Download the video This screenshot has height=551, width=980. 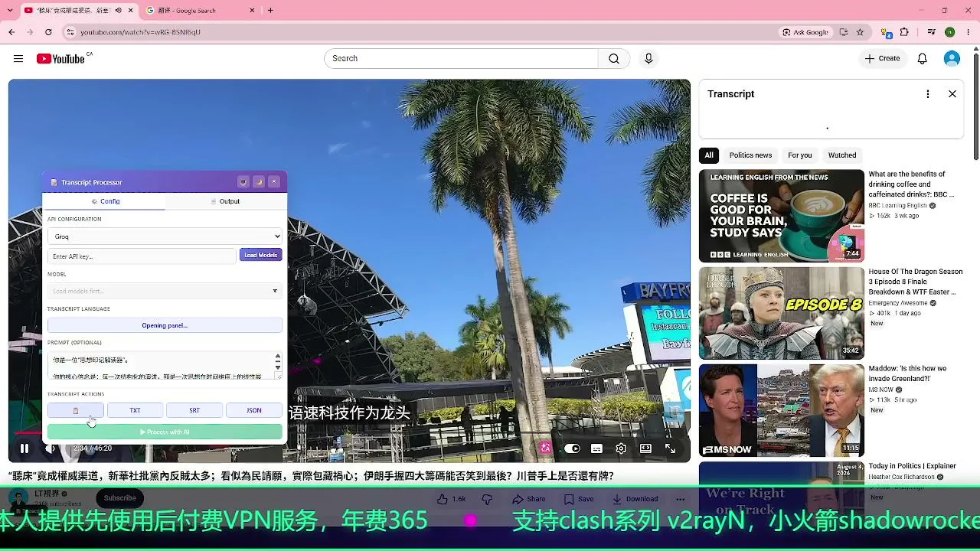click(635, 499)
